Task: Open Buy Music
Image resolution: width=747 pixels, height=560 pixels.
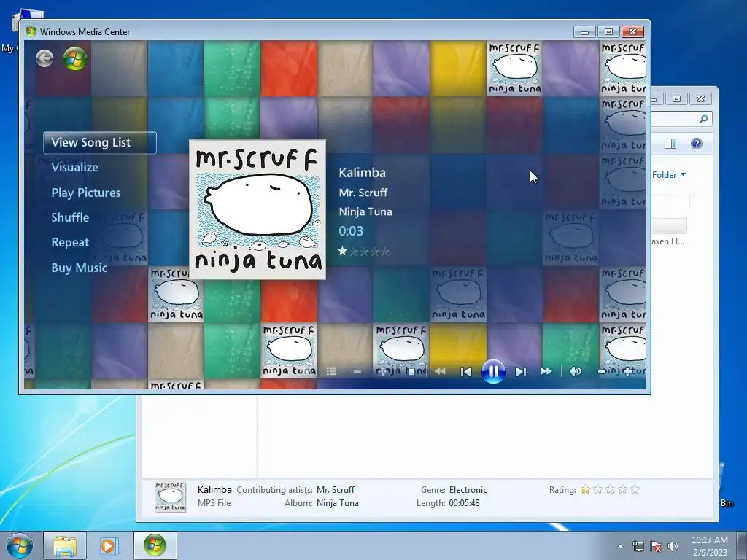Action: pos(79,268)
